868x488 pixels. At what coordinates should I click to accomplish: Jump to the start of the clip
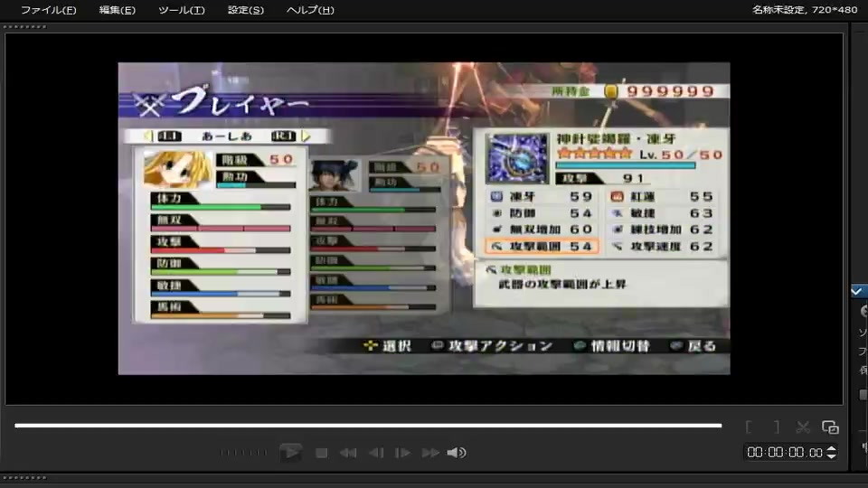[348, 453]
